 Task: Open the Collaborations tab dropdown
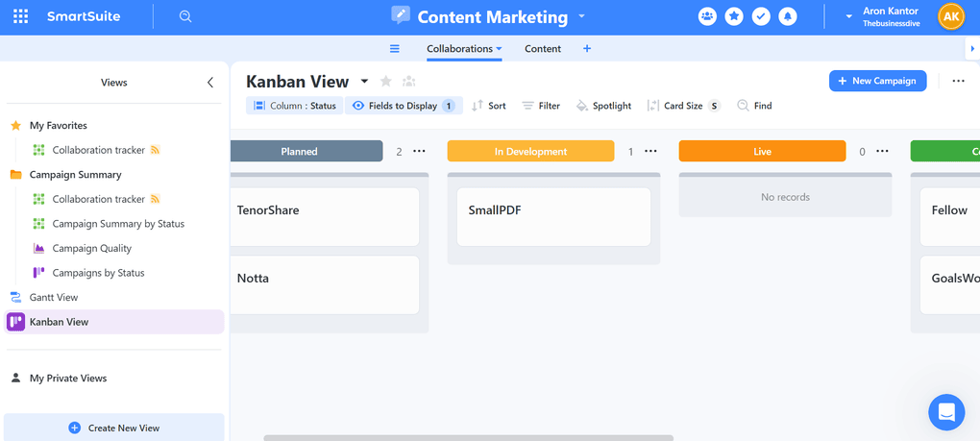pos(500,49)
